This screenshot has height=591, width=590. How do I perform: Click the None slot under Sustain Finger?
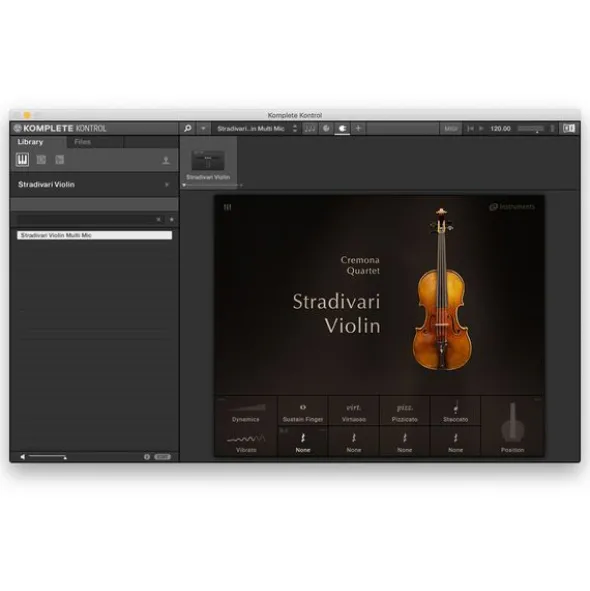303,442
